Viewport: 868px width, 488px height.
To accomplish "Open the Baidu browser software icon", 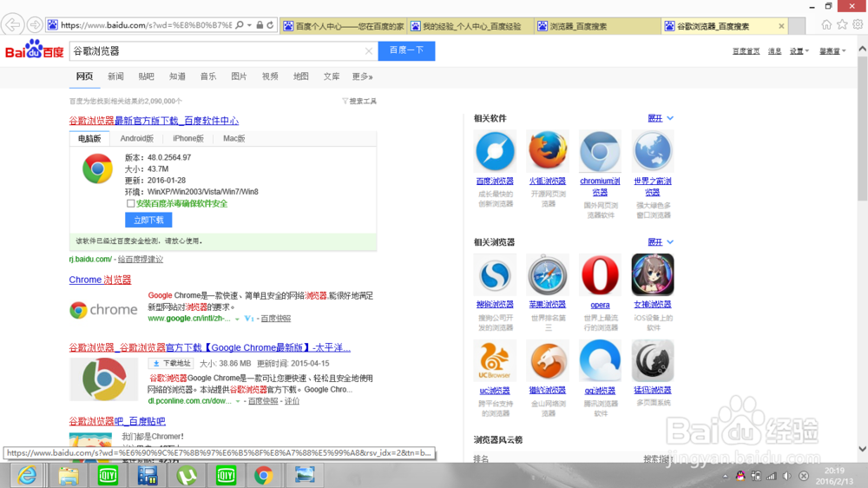I will tap(495, 151).
